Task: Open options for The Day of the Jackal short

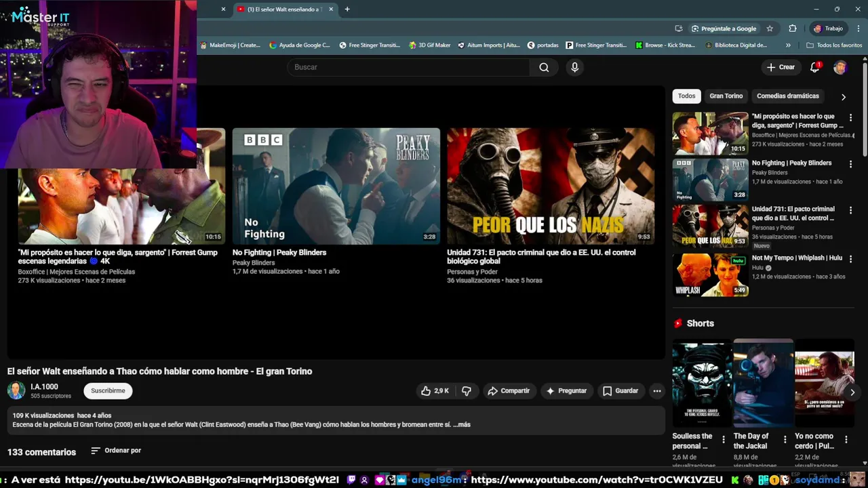Action: pyautogui.click(x=785, y=440)
